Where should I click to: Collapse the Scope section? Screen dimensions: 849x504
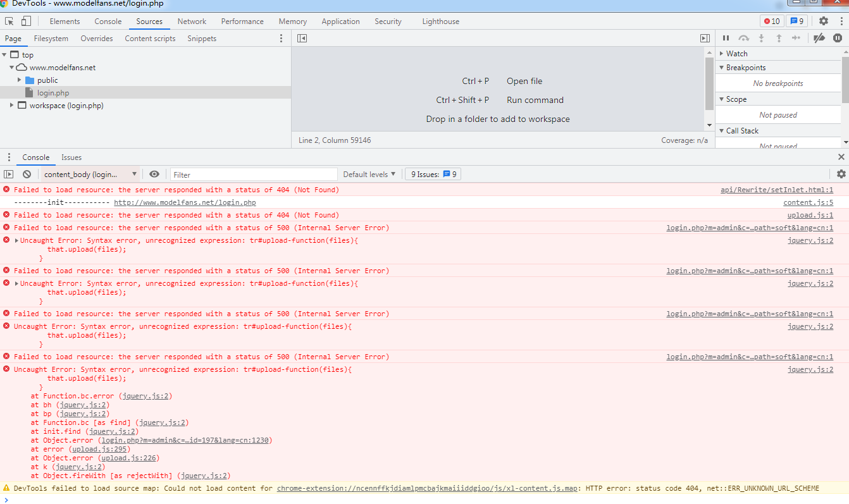coord(722,99)
